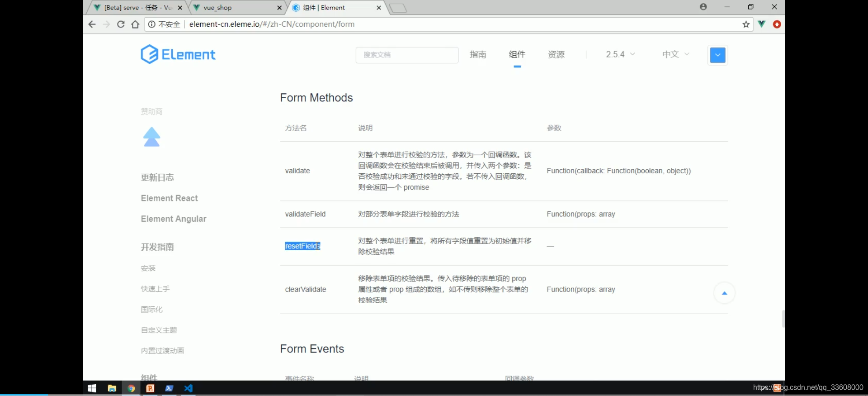Click the 方法名 column header
The image size is (868, 396).
[296, 128]
